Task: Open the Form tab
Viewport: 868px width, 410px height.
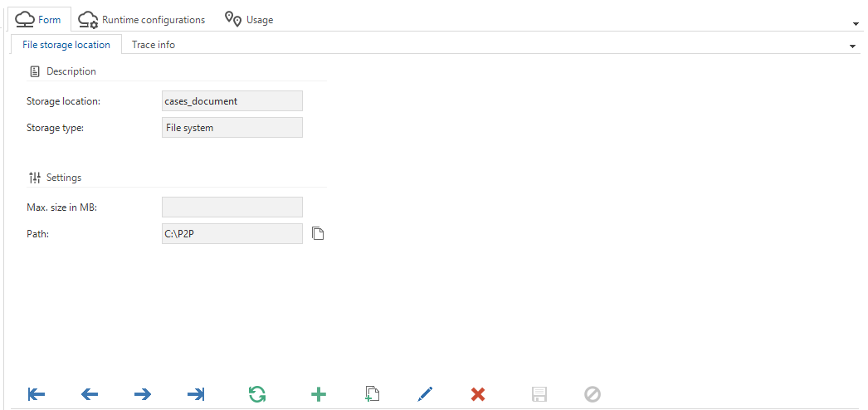Action: point(38,19)
